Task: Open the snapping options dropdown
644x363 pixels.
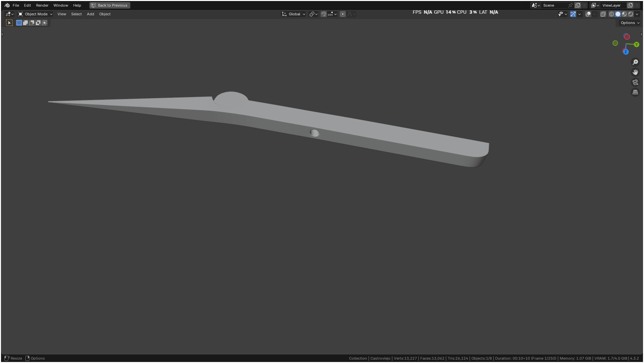Action: [x=332, y=14]
